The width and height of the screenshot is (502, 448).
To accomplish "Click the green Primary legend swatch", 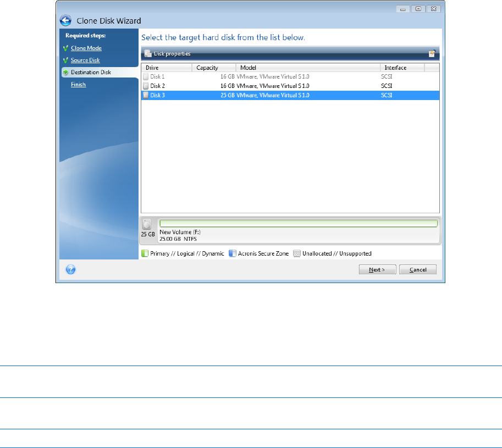I will (145, 253).
